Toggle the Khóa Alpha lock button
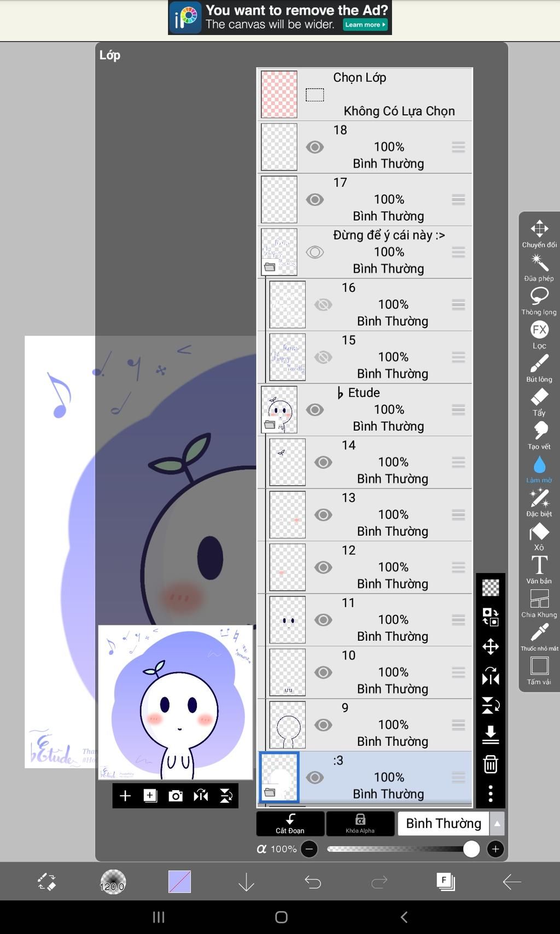The image size is (560, 934). click(360, 823)
